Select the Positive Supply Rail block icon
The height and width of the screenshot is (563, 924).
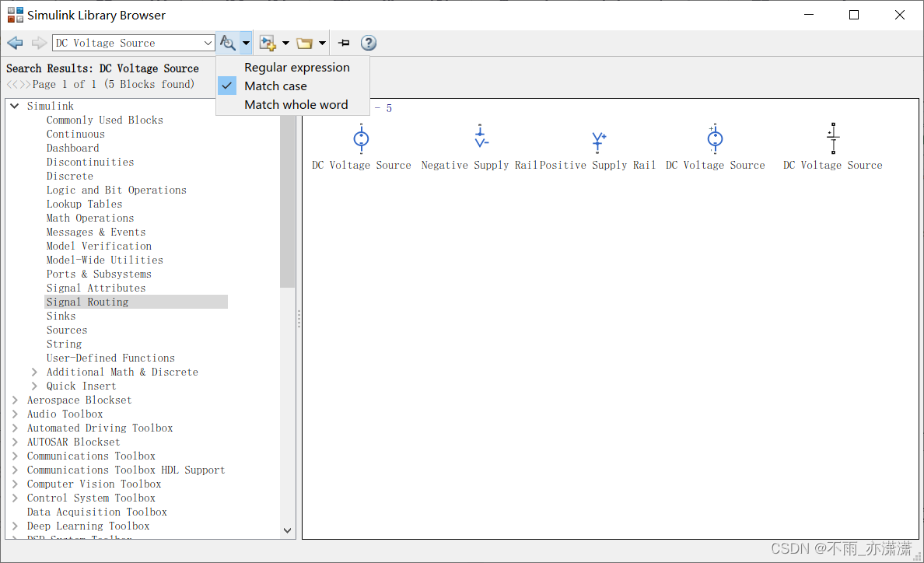click(598, 142)
